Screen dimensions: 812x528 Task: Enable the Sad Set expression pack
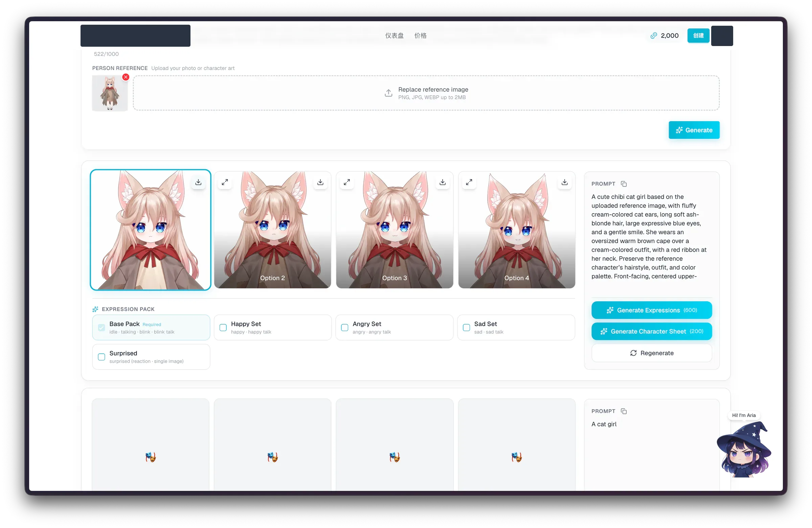click(466, 328)
